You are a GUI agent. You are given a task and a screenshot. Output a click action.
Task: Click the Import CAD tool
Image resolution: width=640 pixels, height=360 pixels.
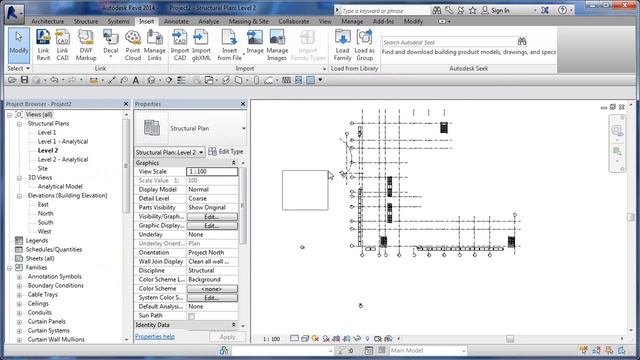click(180, 45)
